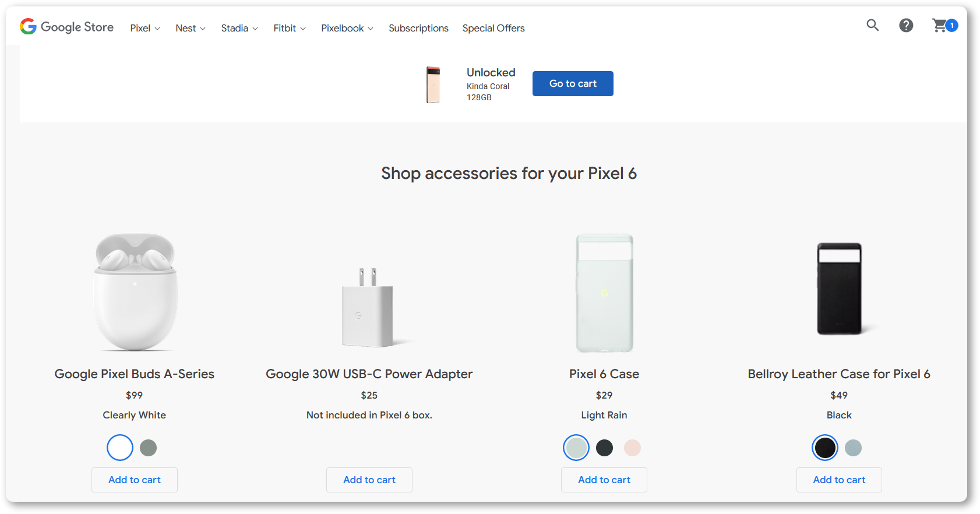Expand the Nest menu dropdown
This screenshot has height=514, width=980.
pyautogui.click(x=191, y=28)
